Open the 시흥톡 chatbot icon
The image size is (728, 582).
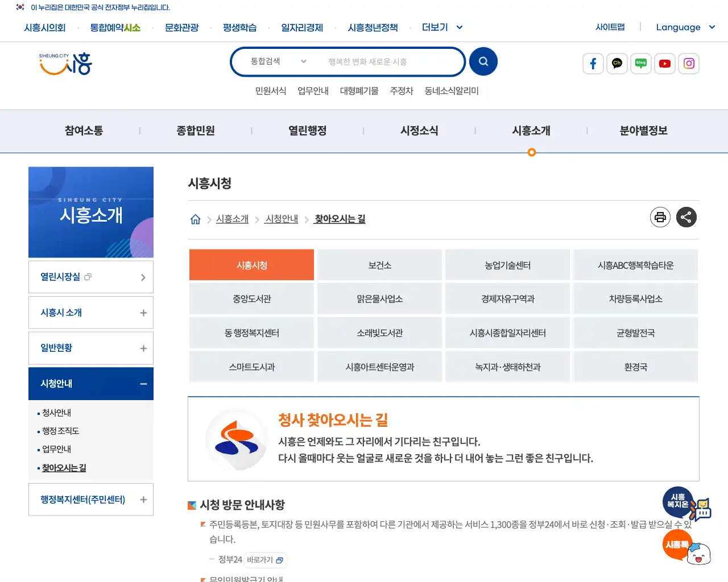click(687, 547)
